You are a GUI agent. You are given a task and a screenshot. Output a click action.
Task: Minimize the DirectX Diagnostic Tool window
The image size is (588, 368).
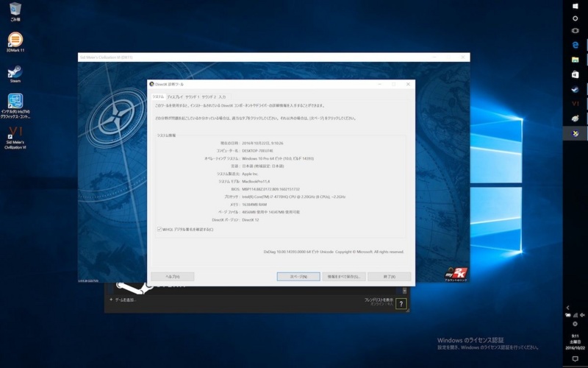click(379, 84)
